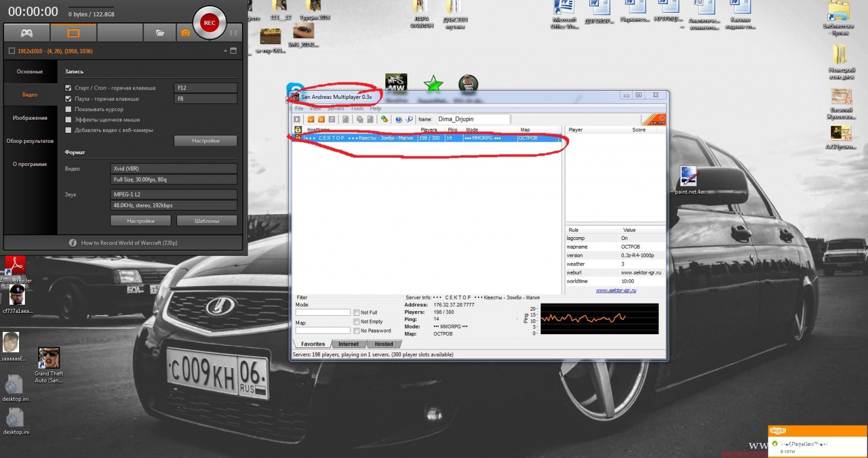Sort server list by Ping column header
868x458 pixels.
pos(454,130)
